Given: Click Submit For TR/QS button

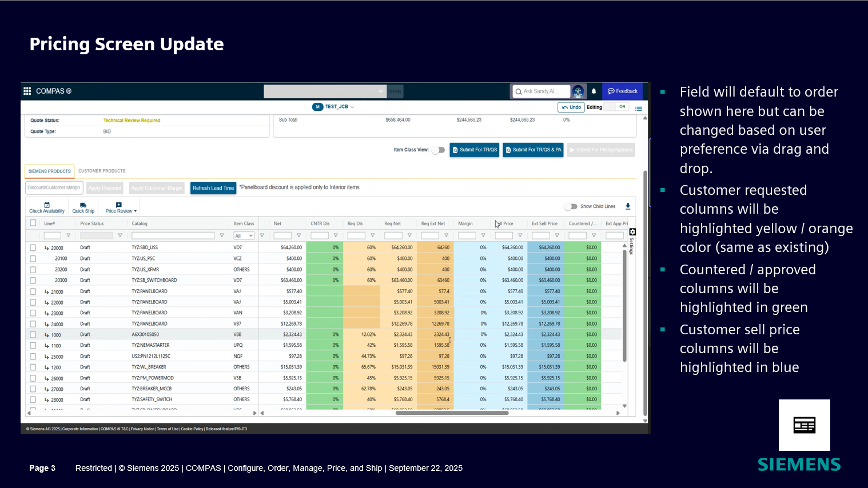Looking at the screenshot, I should (x=475, y=150).
